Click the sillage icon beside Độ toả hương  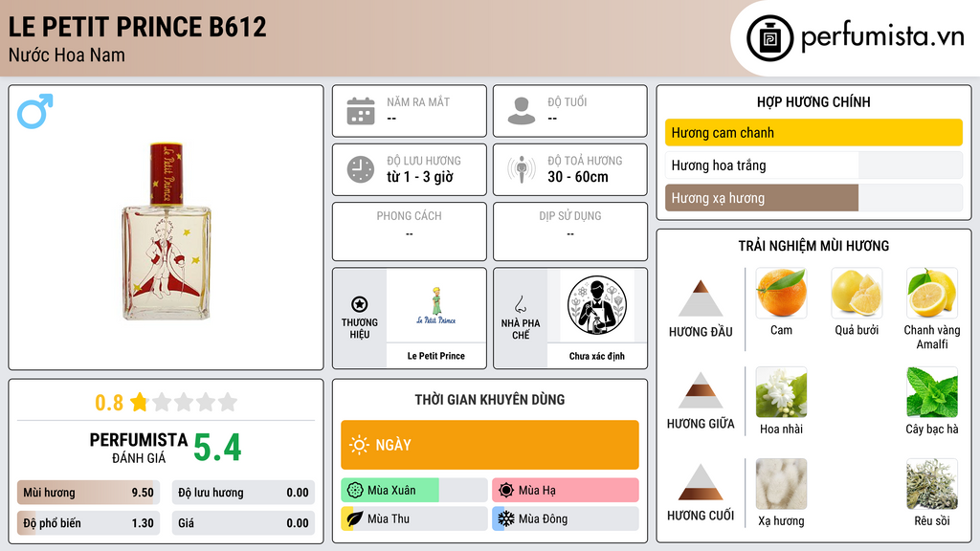tap(522, 169)
